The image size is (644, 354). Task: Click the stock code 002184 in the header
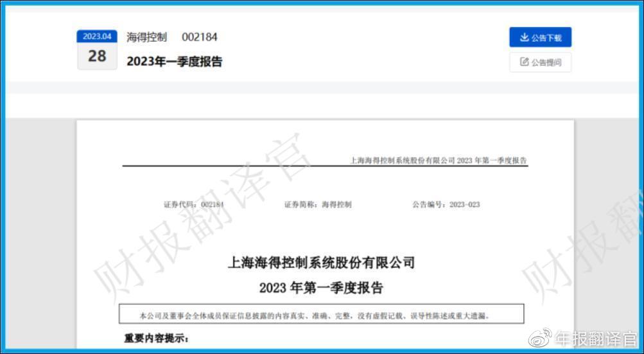point(200,37)
